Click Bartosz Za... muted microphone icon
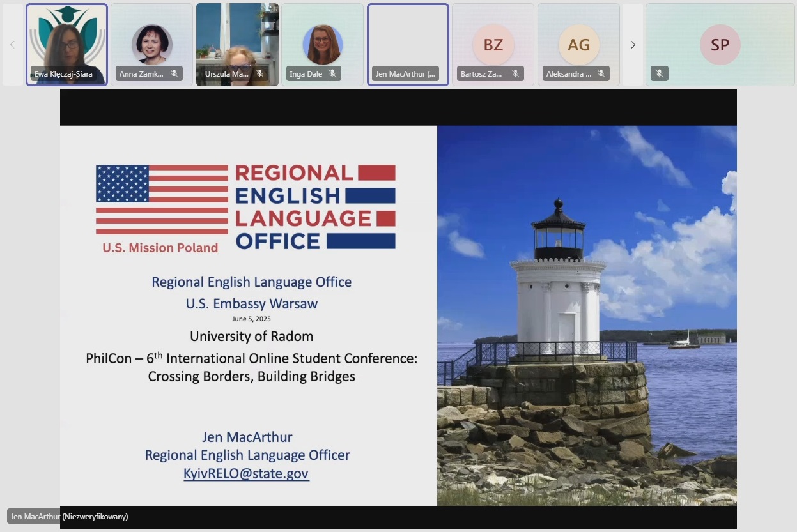797x532 pixels. (515, 74)
